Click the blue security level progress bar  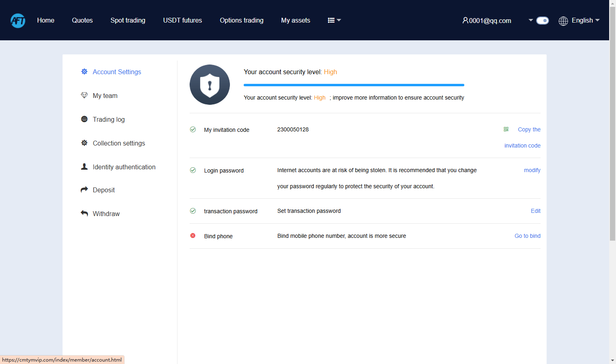354,85
